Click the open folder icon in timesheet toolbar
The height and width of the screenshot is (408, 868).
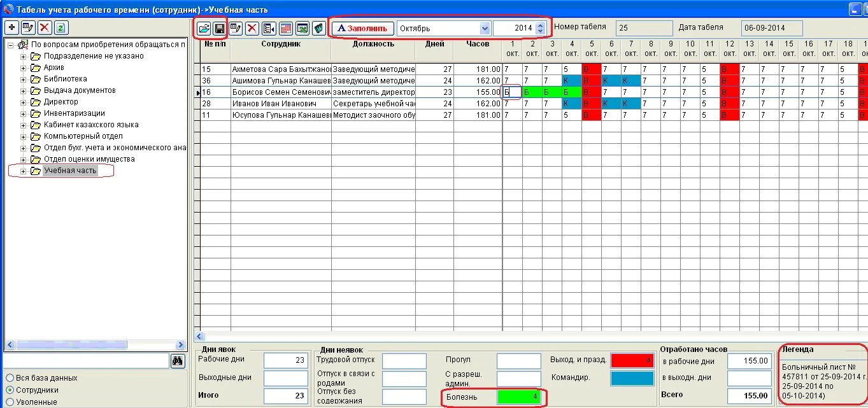pyautogui.click(x=204, y=28)
